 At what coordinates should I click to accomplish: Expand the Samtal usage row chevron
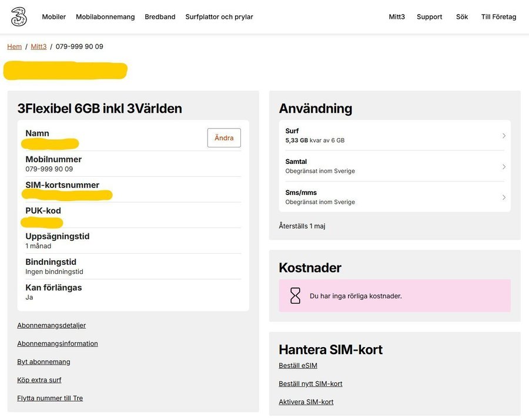[x=504, y=167]
